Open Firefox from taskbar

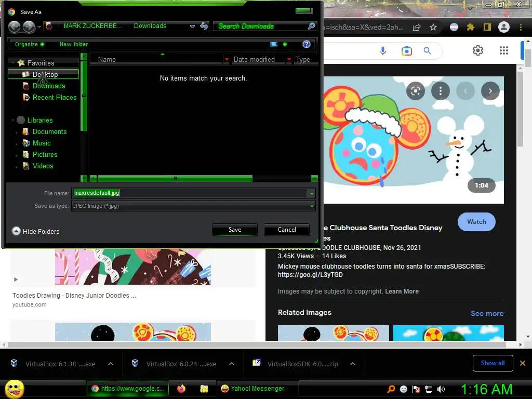(181, 389)
